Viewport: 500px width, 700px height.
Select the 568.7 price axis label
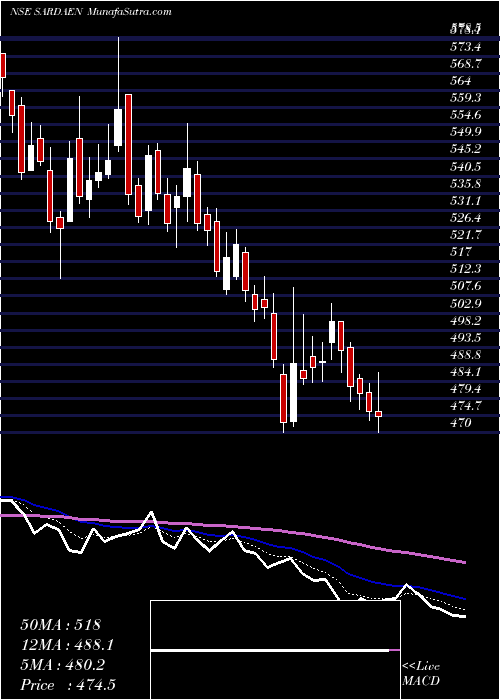tap(466, 64)
